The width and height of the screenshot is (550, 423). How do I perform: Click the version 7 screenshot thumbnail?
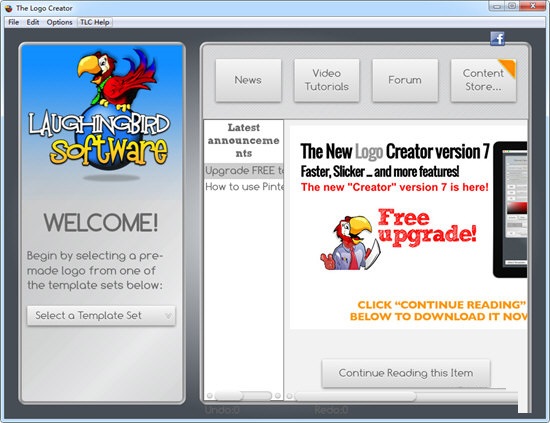(x=510, y=209)
